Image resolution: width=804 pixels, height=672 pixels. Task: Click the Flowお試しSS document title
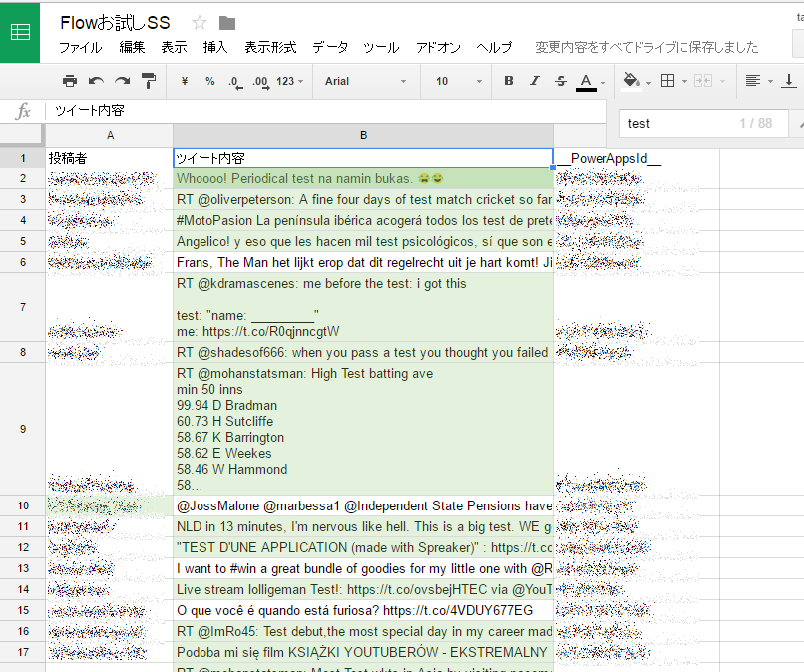(115, 23)
